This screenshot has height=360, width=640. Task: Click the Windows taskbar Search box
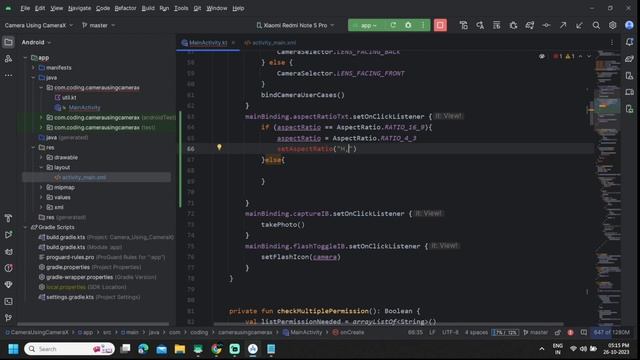[x=69, y=349]
